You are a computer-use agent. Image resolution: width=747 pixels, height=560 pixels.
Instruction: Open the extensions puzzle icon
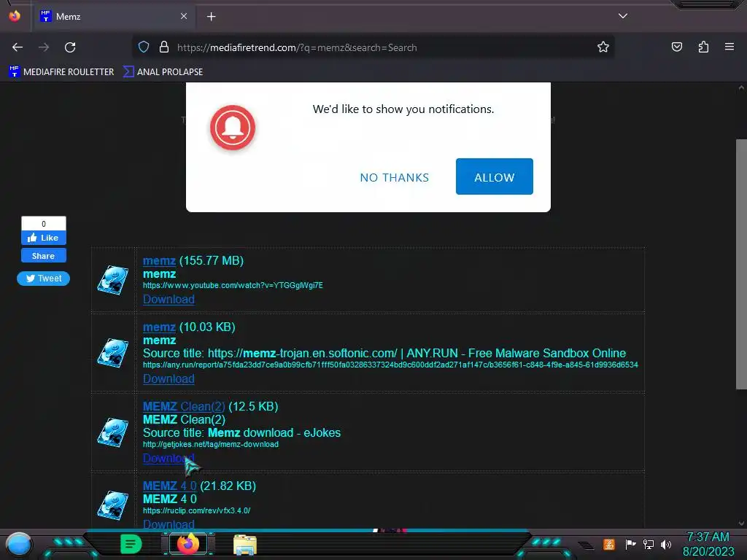pos(703,47)
